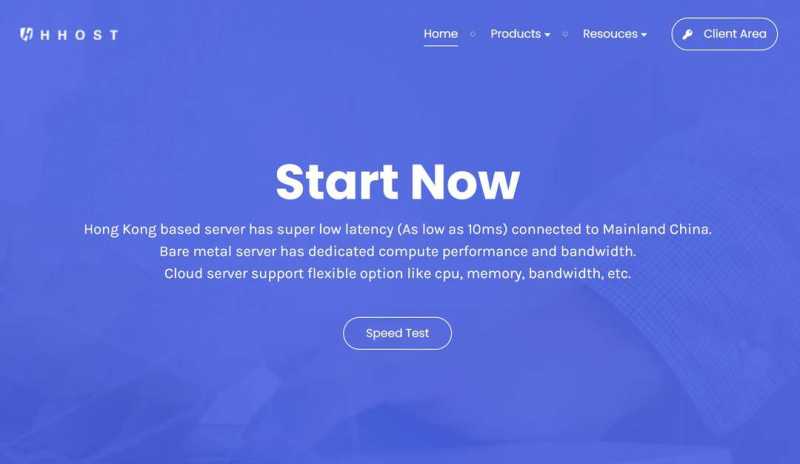Open the Products menu
This screenshot has height=464, width=800.
pyautogui.click(x=520, y=34)
